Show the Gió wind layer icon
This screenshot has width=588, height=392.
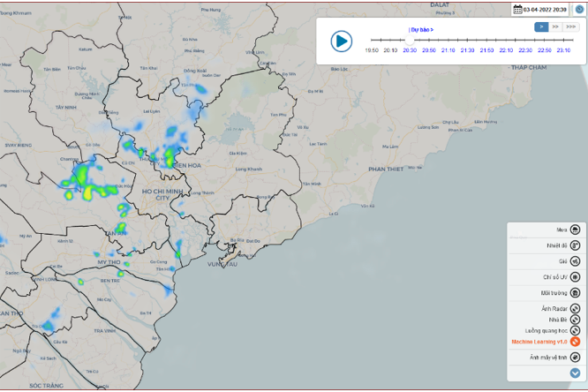point(575,261)
